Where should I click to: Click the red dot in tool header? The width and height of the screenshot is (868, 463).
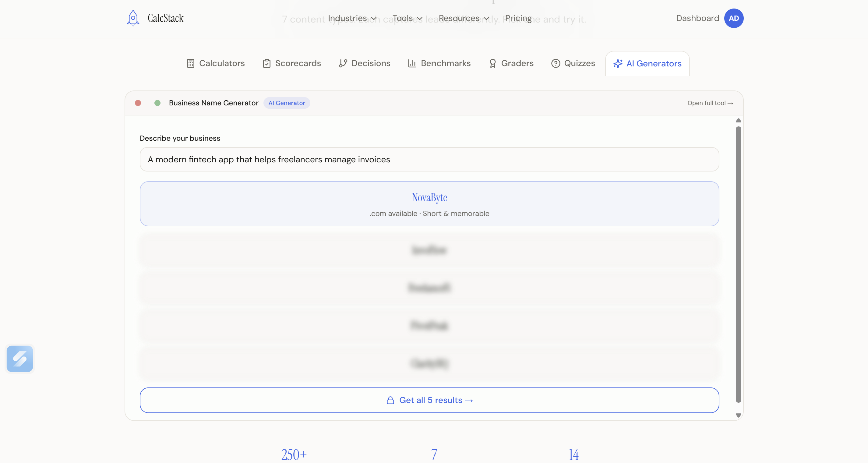[138, 103]
